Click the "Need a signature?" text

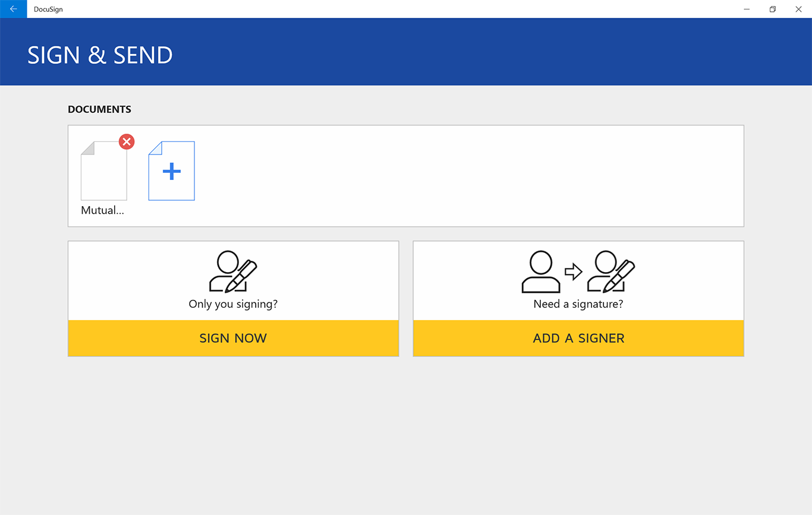(578, 304)
